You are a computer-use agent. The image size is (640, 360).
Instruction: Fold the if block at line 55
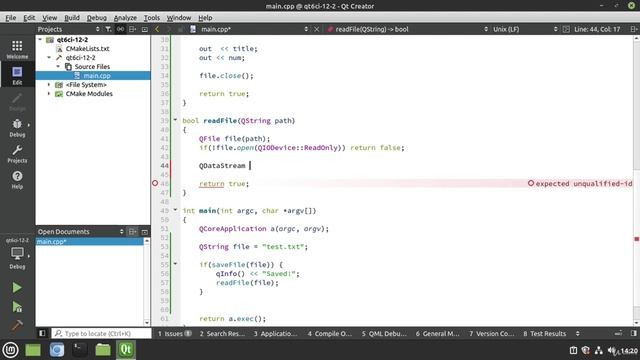tap(175, 264)
